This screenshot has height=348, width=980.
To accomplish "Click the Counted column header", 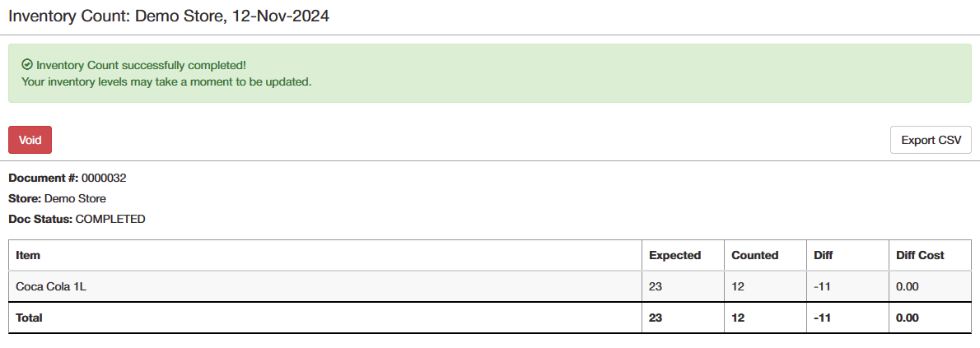I will coord(755,255).
